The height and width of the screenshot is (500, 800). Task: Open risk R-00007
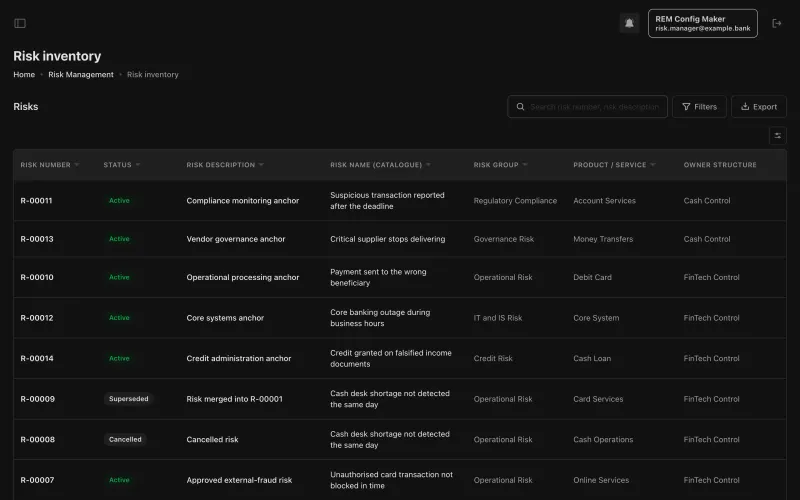37,480
